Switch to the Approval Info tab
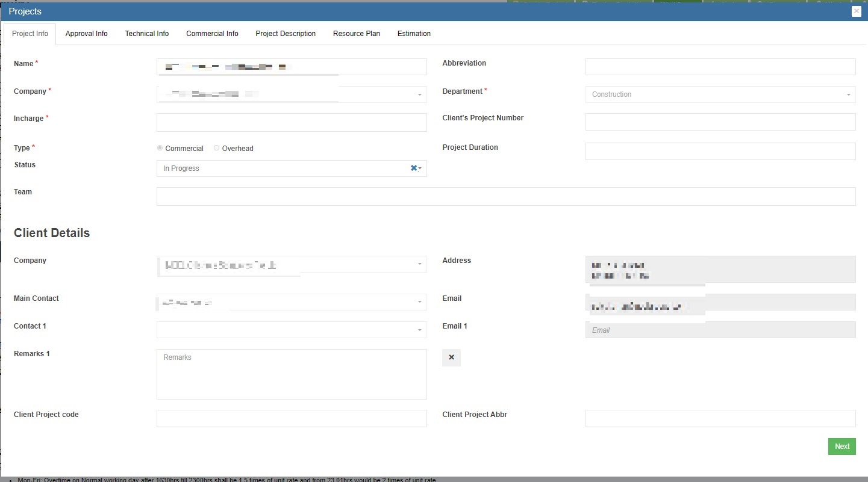 click(x=86, y=34)
